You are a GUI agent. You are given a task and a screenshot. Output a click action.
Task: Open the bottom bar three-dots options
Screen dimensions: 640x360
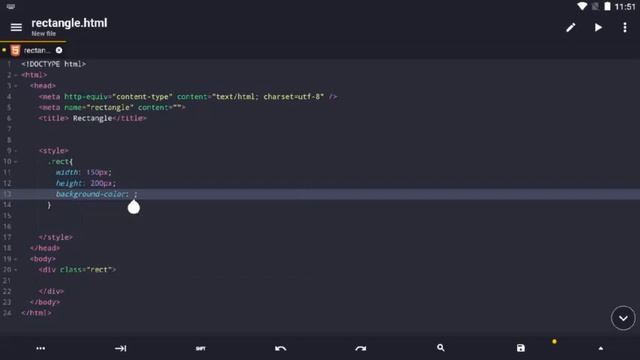pyautogui.click(x=40, y=348)
